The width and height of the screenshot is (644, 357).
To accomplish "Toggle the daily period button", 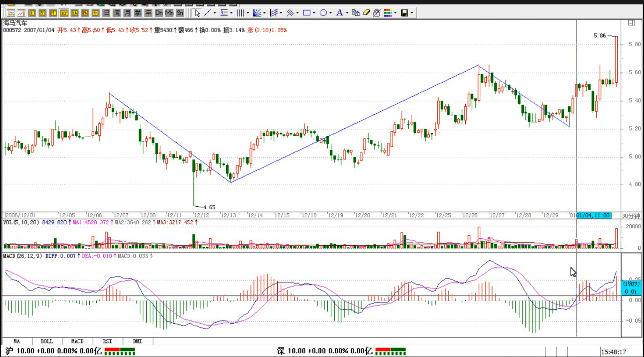I will point(106,13).
